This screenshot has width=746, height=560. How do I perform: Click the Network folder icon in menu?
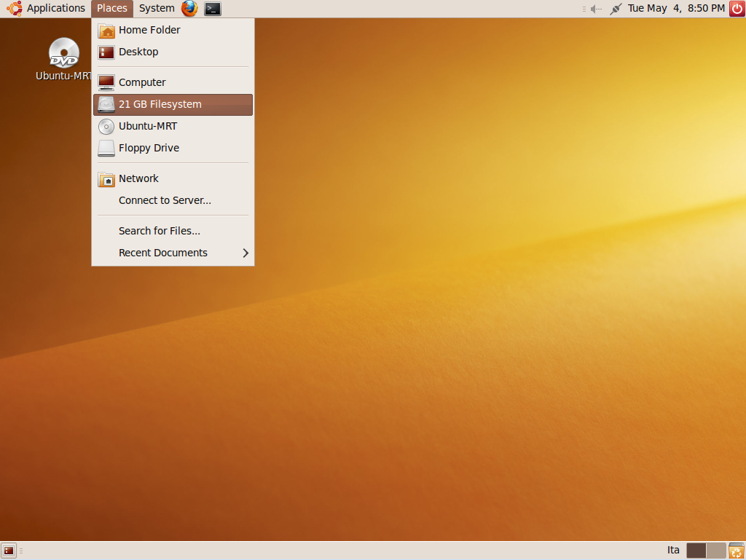106,179
